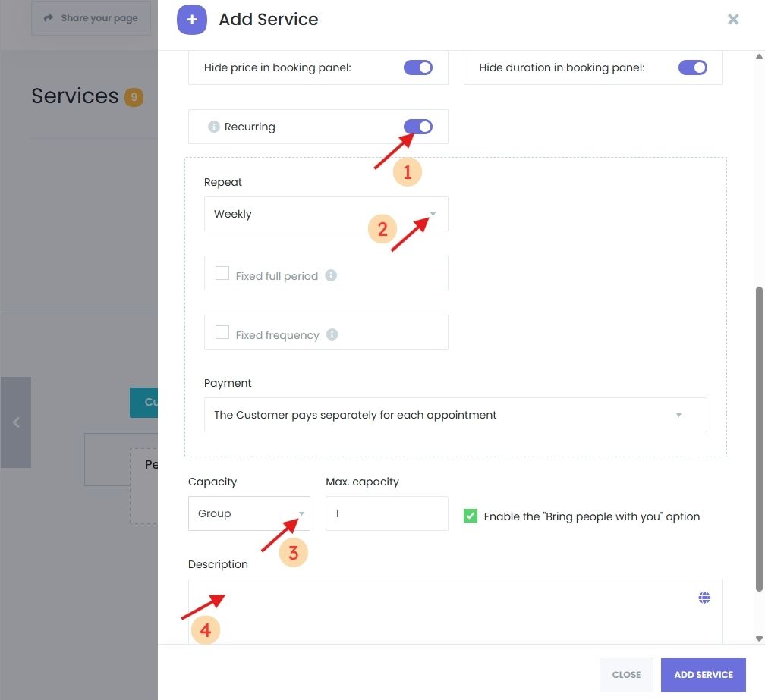Uncheck Enable "Bring people with you" option
Screen dimensions: 765x700
click(x=471, y=516)
